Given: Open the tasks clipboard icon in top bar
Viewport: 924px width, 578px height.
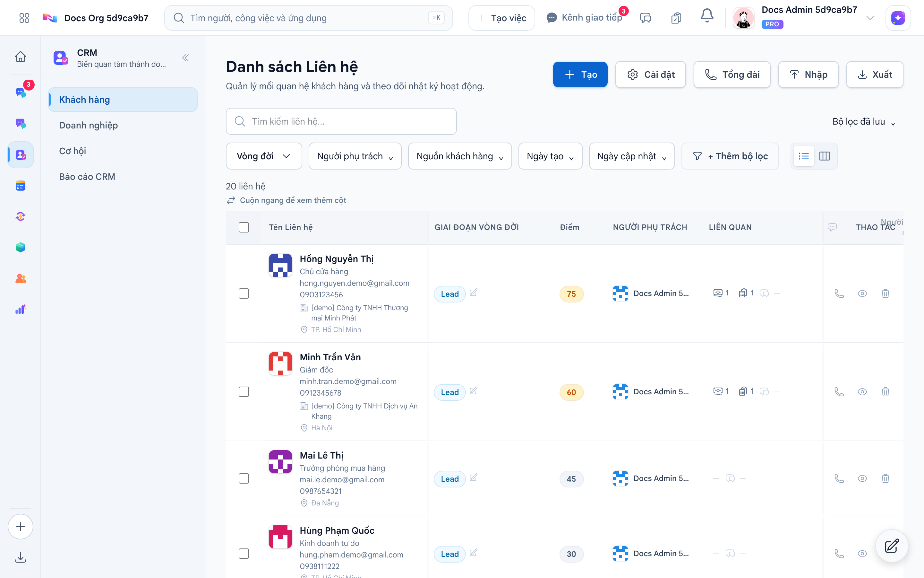Looking at the screenshot, I should [676, 18].
